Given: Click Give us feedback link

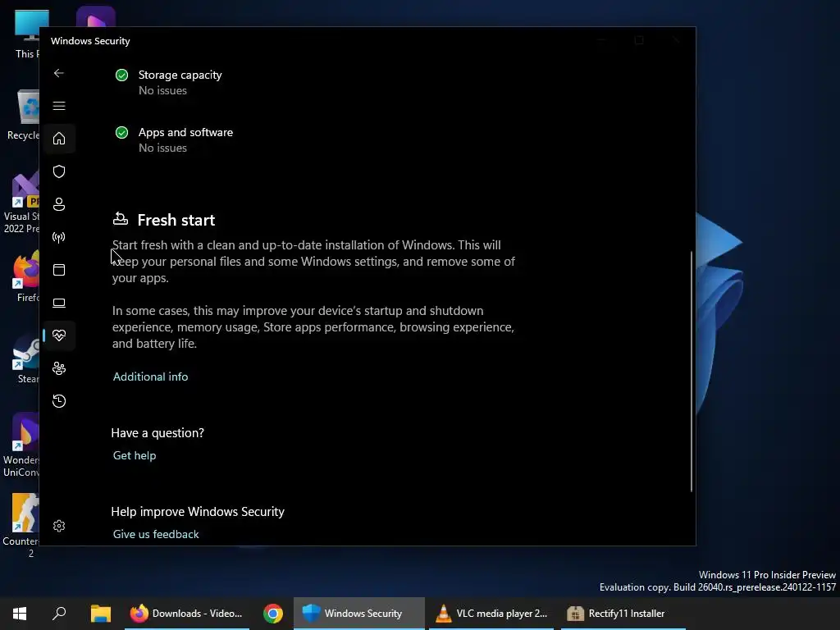Looking at the screenshot, I should 156,534.
